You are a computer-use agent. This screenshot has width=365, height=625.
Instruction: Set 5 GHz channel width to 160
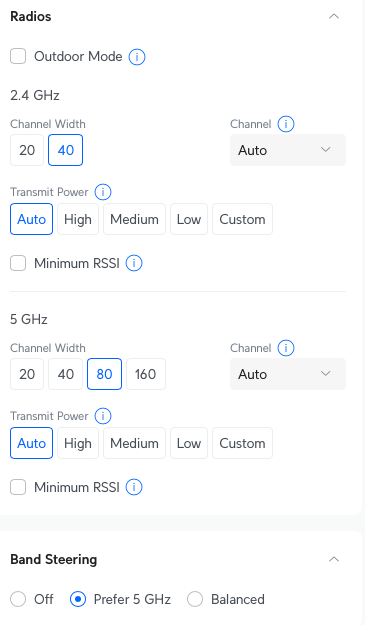click(x=146, y=374)
